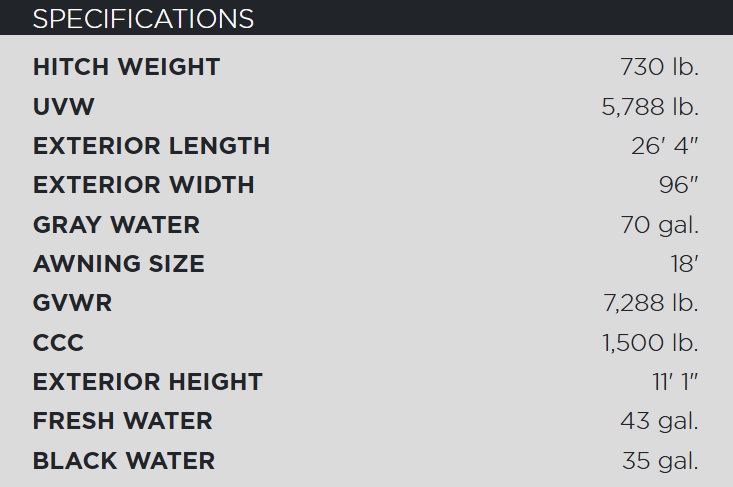Select the GRAY WATER label
The width and height of the screenshot is (733, 487).
pos(116,225)
